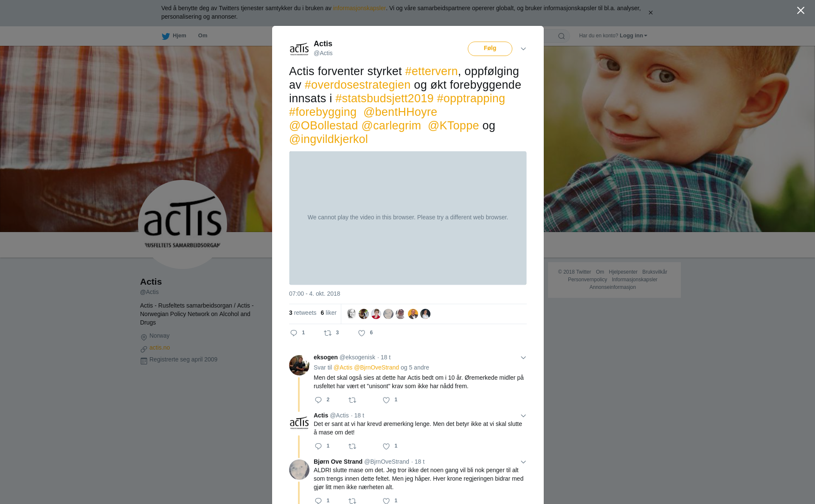
Task: Retweet the eksogen reply
Action: pyautogui.click(x=352, y=400)
